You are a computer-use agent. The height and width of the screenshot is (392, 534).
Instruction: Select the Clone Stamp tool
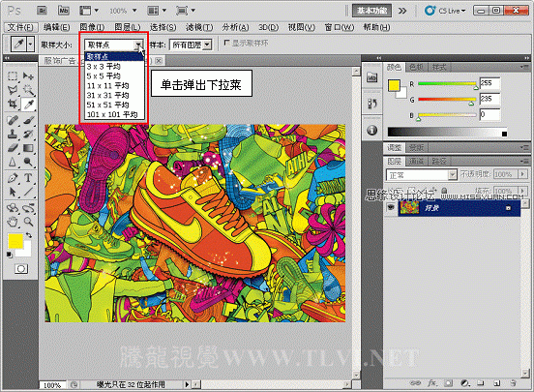point(13,134)
